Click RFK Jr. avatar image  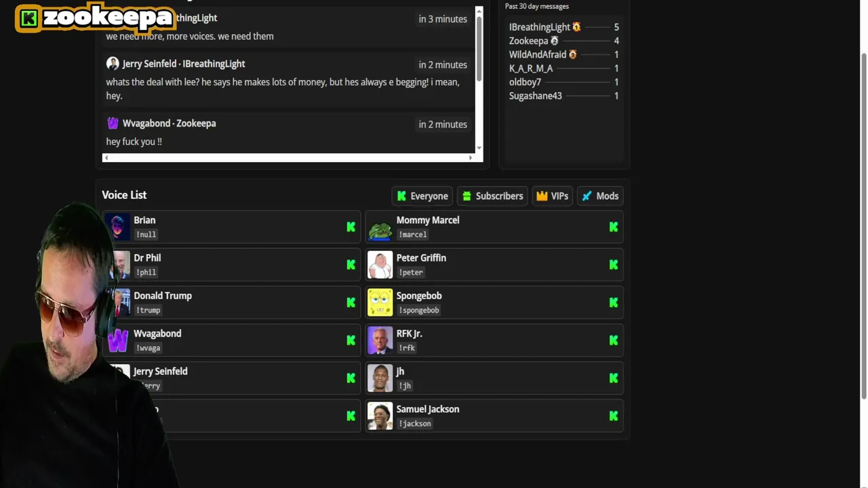pos(380,341)
